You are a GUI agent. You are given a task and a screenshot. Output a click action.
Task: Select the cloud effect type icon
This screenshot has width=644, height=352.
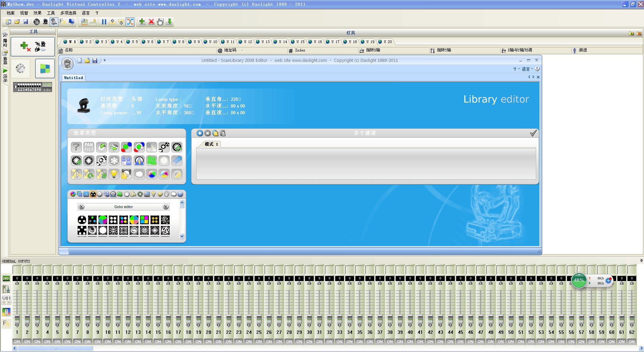(x=139, y=174)
